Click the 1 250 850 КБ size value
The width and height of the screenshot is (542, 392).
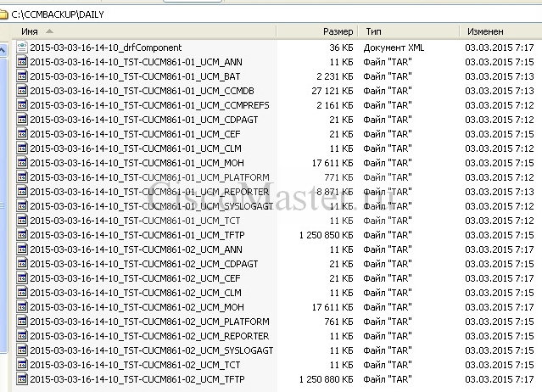pos(327,235)
